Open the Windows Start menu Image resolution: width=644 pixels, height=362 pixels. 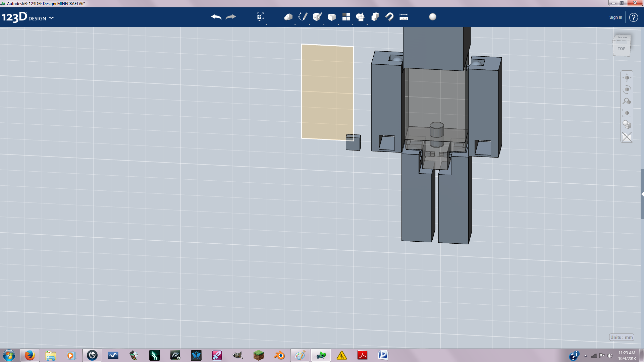[x=9, y=355]
